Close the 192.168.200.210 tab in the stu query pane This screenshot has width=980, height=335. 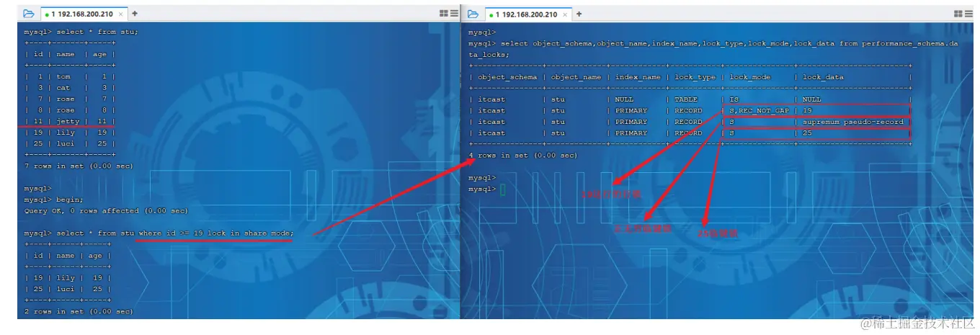(120, 14)
